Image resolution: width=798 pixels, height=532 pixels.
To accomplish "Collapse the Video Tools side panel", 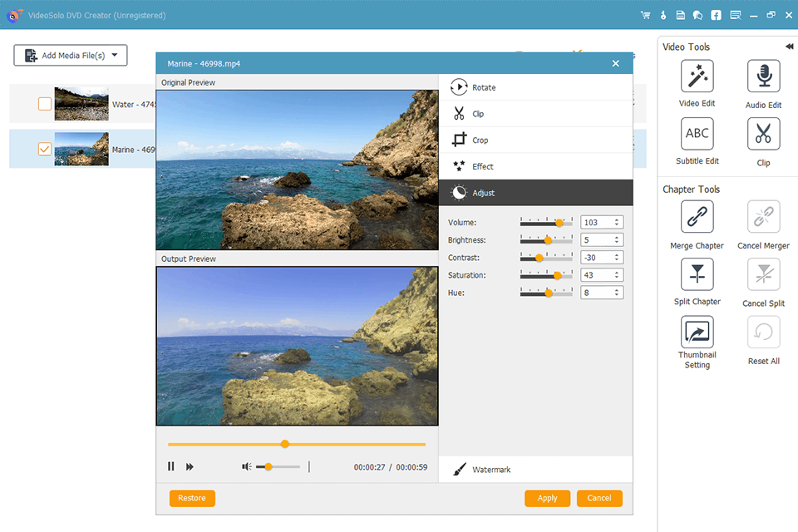I will tap(789, 47).
